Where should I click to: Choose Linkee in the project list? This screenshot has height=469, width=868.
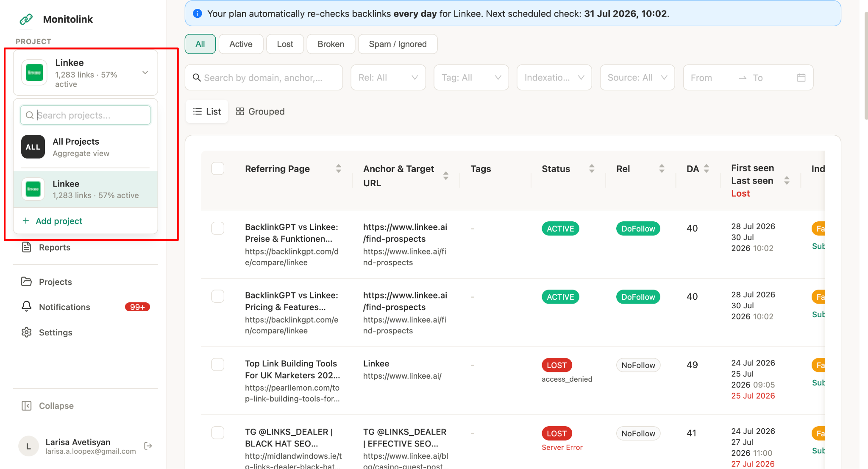point(86,189)
